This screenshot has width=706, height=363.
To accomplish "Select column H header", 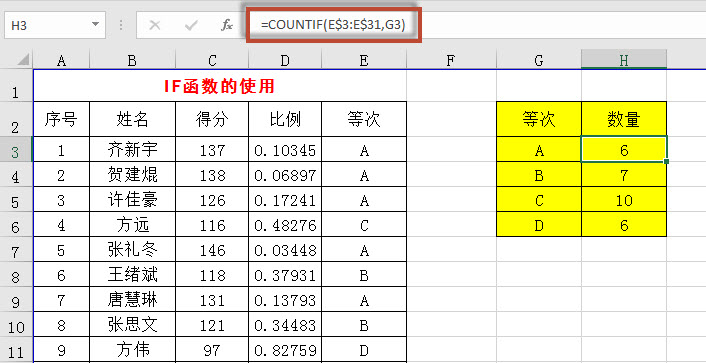I will 624,60.
